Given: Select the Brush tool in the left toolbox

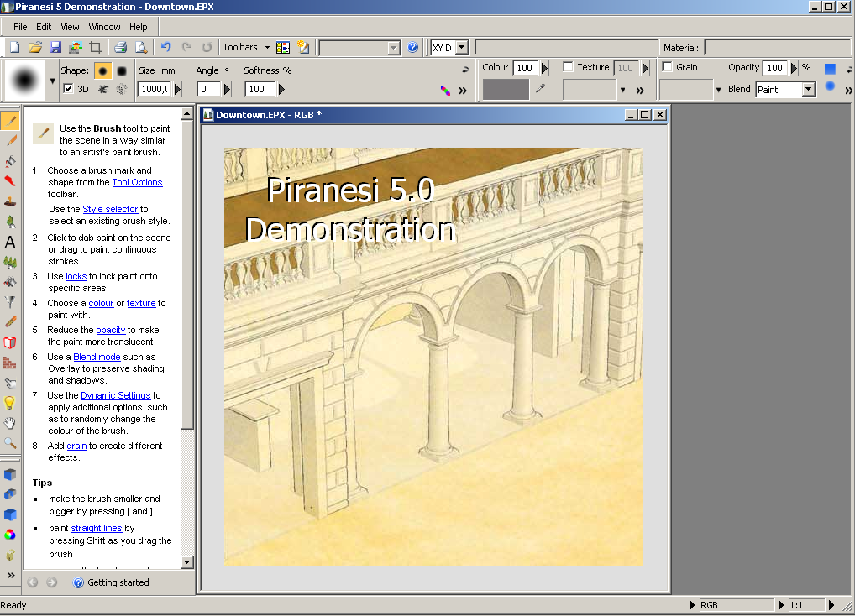Looking at the screenshot, I should (10, 120).
